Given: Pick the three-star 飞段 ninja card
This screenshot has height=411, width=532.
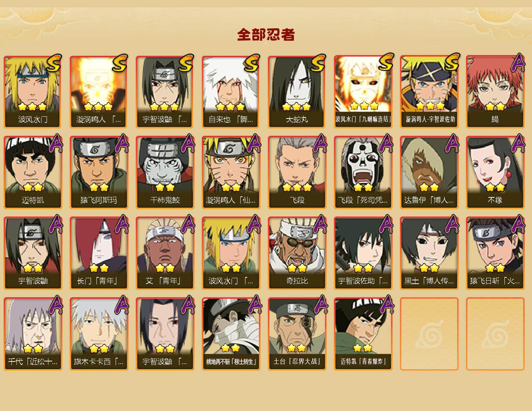Looking at the screenshot, I should tap(297, 172).
